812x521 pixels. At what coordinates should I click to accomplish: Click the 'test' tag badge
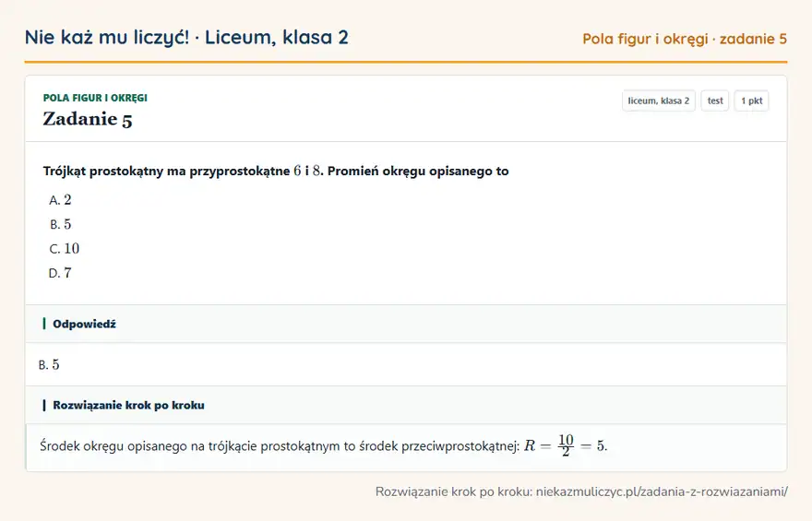[714, 101]
